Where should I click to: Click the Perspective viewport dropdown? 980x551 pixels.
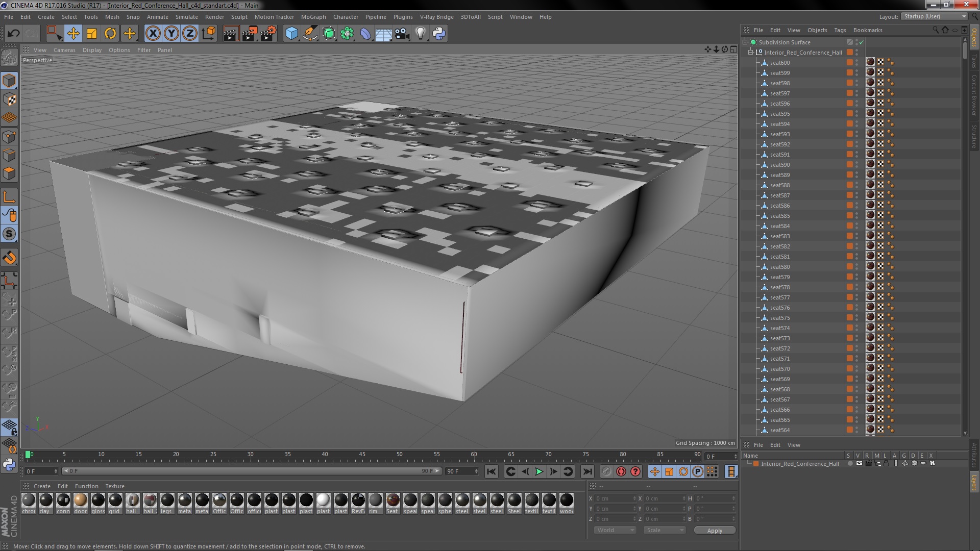38,60
